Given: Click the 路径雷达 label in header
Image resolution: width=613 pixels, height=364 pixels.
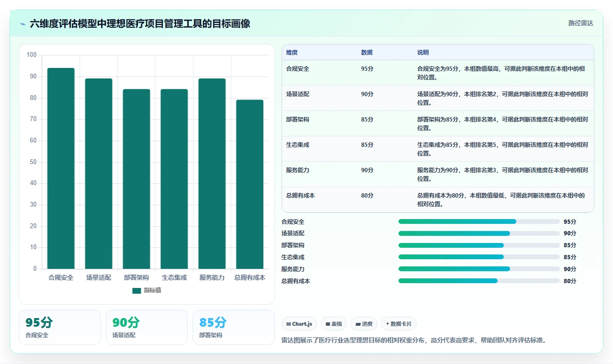Looking at the screenshot, I should [x=580, y=23].
